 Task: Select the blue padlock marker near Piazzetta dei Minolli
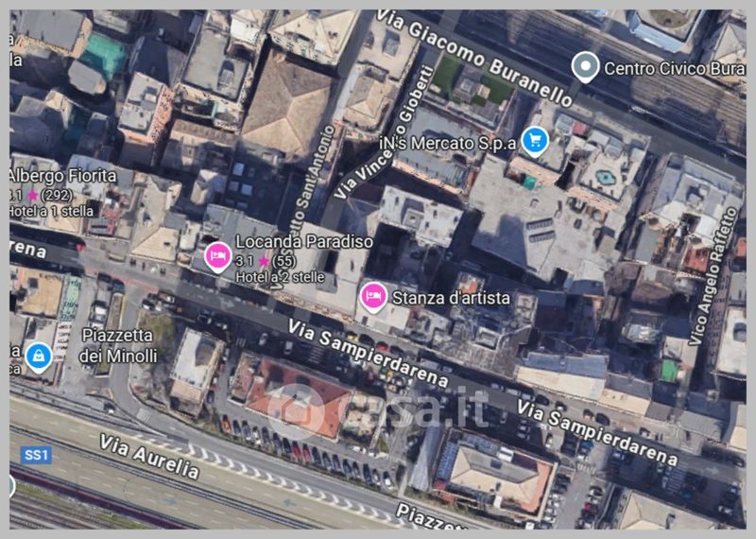[39, 357]
